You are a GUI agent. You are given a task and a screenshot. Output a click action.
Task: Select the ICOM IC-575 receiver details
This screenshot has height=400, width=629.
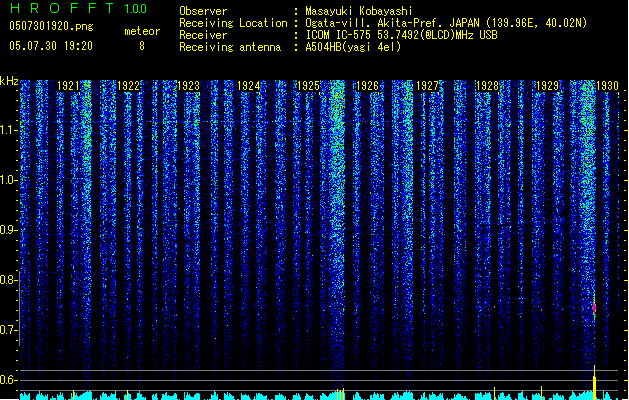pos(402,35)
